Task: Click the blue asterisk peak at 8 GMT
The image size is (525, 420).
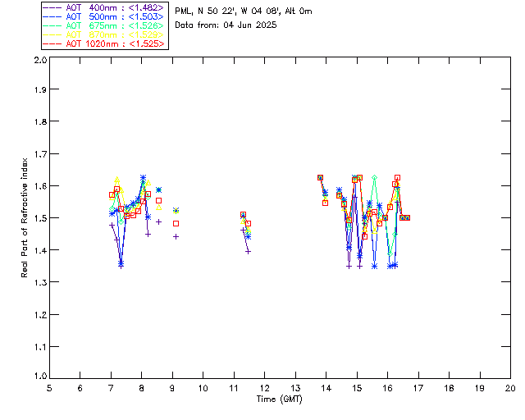Action: coord(143,177)
